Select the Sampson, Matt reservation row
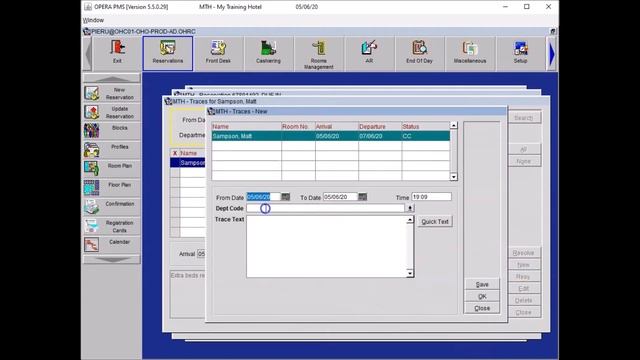640x360 pixels. coord(331,136)
